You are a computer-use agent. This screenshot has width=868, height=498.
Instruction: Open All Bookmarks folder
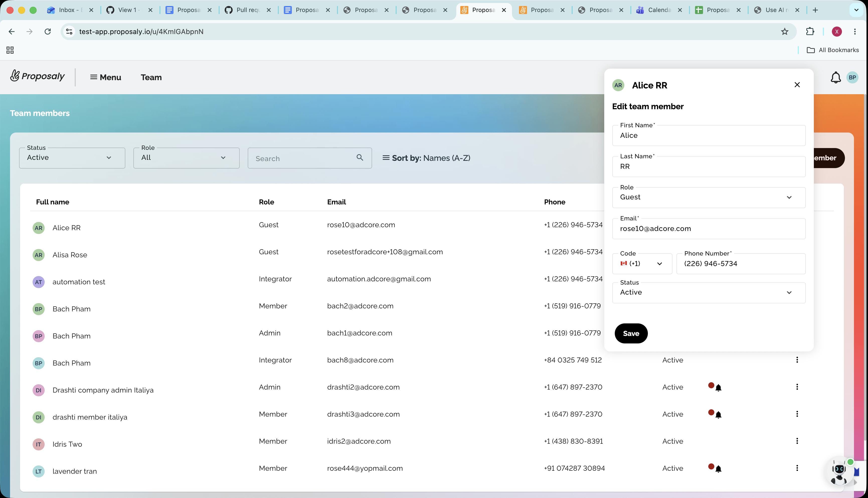(833, 50)
